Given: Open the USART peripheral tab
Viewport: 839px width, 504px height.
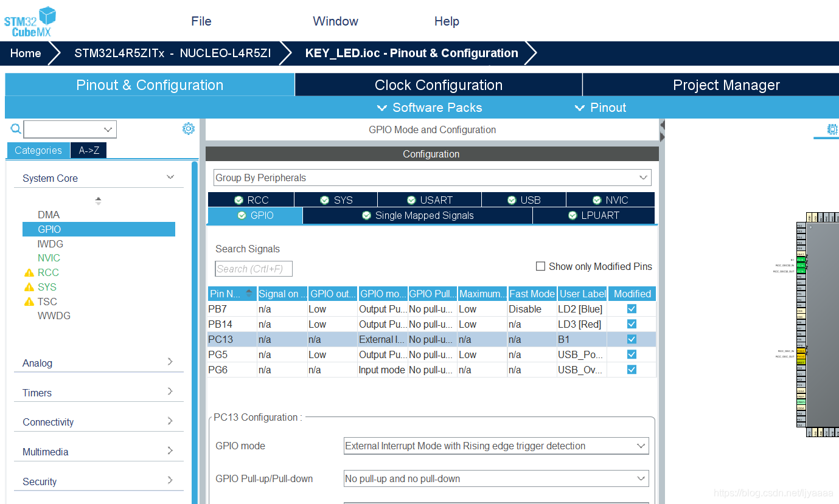Looking at the screenshot, I should pos(430,200).
